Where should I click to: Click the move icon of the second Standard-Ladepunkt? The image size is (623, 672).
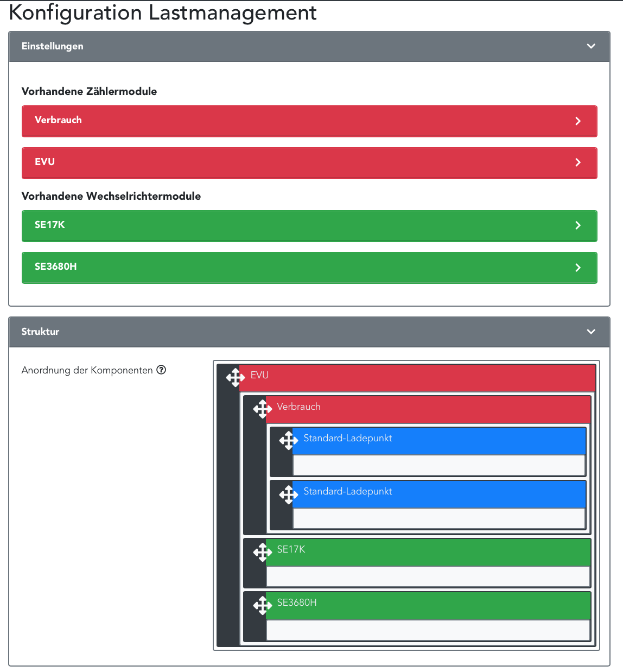click(x=289, y=493)
